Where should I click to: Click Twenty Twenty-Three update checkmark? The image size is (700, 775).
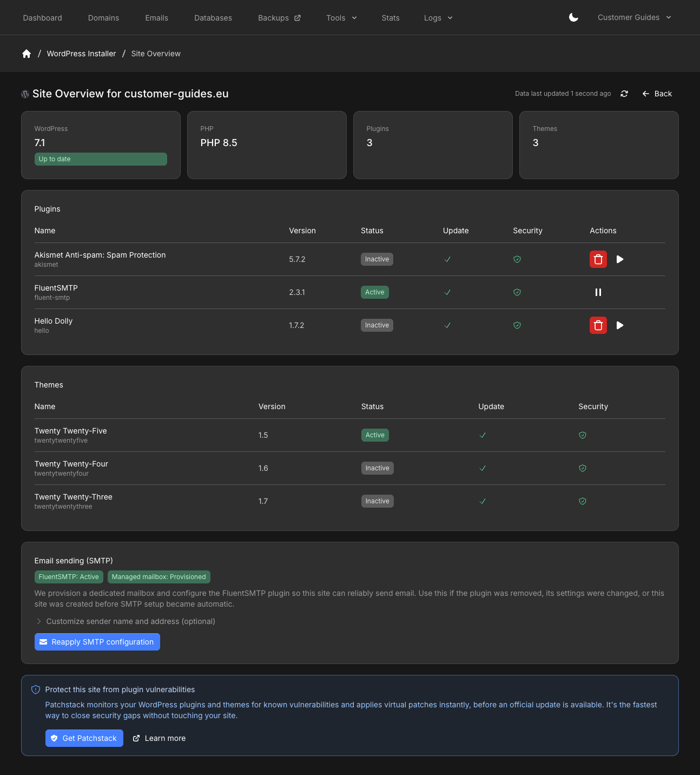(483, 501)
